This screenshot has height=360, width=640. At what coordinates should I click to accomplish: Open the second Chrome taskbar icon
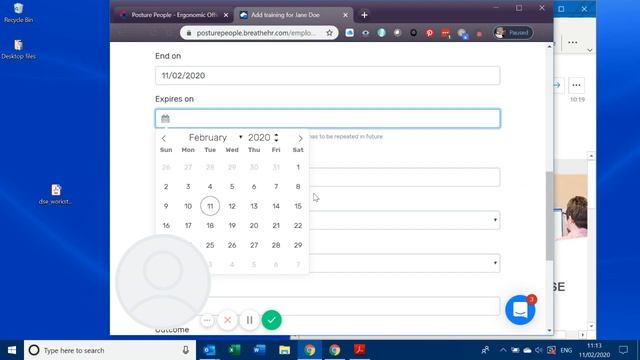click(x=335, y=350)
